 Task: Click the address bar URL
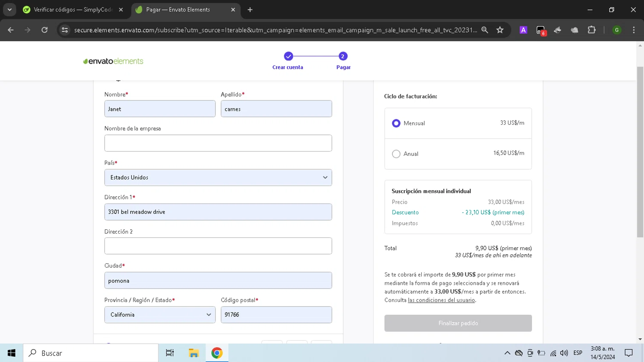(x=275, y=30)
